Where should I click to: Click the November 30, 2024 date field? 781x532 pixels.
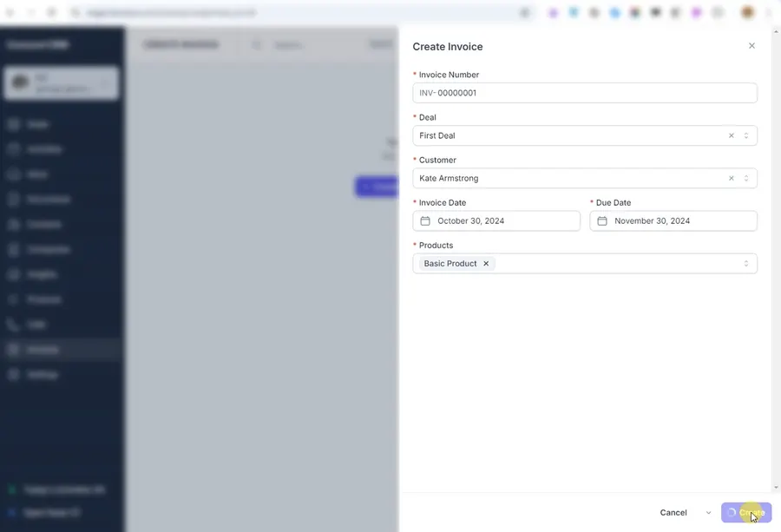[x=673, y=220]
